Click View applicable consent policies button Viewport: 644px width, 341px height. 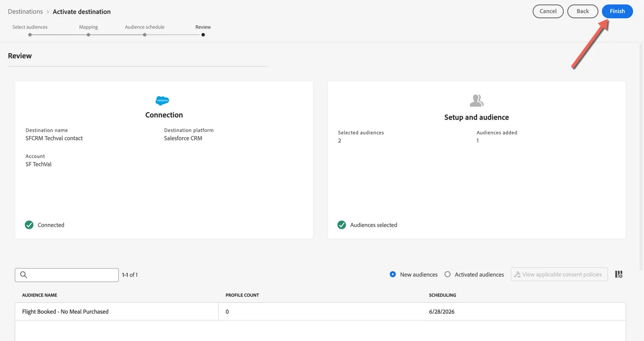(559, 274)
